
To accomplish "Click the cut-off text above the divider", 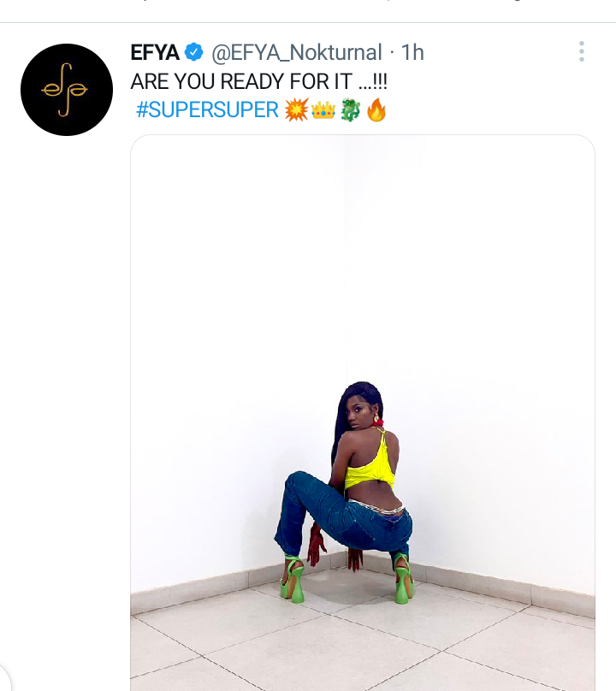I will [308, 2].
